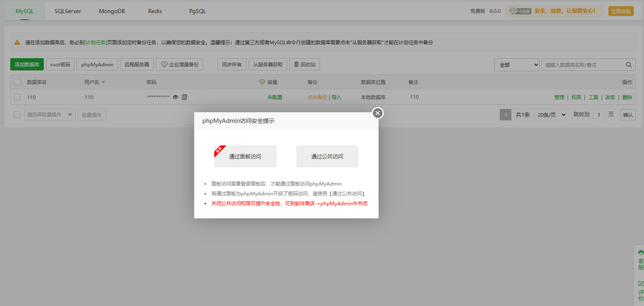Viewport: 644px width, 306px height.
Task: Copy password with the clipboard icon
Action: pyautogui.click(x=184, y=97)
